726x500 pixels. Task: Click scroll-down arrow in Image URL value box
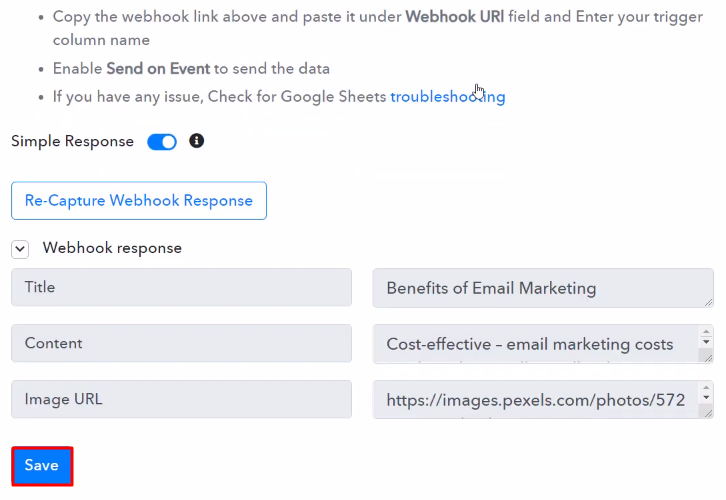(x=706, y=398)
